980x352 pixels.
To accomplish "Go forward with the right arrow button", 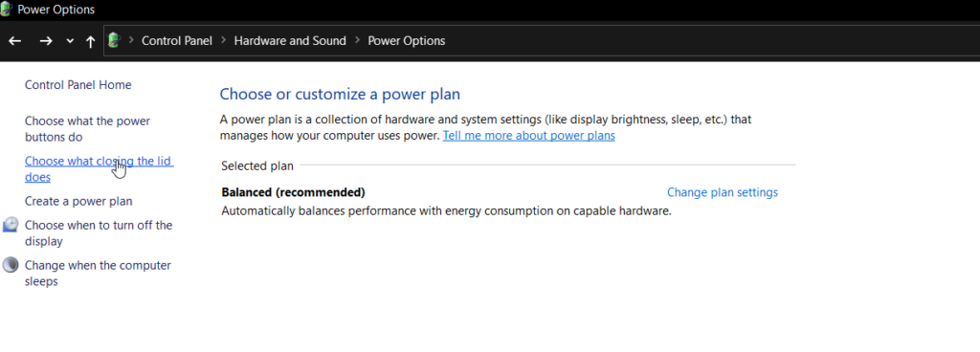I will [46, 41].
